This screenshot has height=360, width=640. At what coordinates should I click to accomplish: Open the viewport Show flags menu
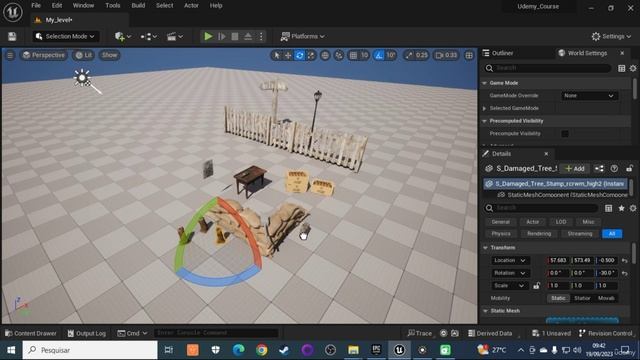coord(109,55)
